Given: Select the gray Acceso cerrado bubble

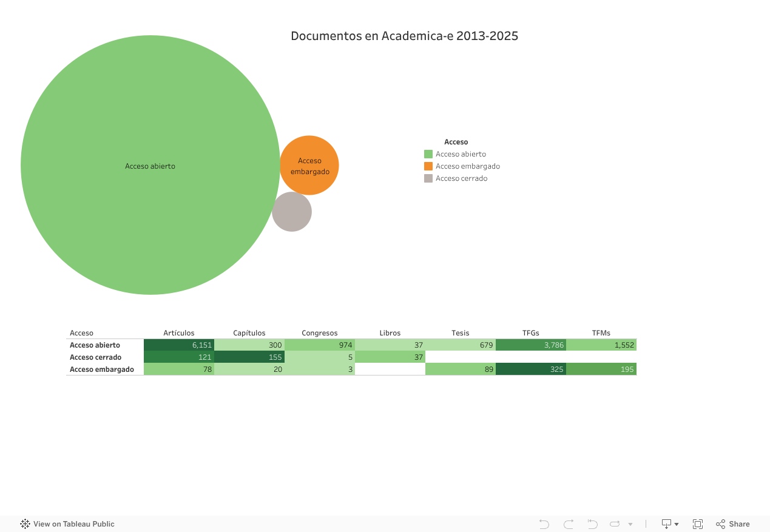Looking at the screenshot, I should coord(292,212).
